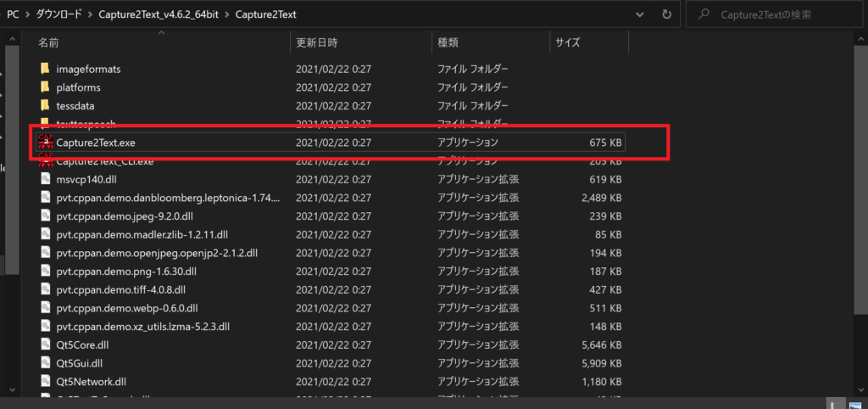This screenshot has height=409, width=868.
Task: Click the 85 KB size value
Action: click(x=609, y=234)
